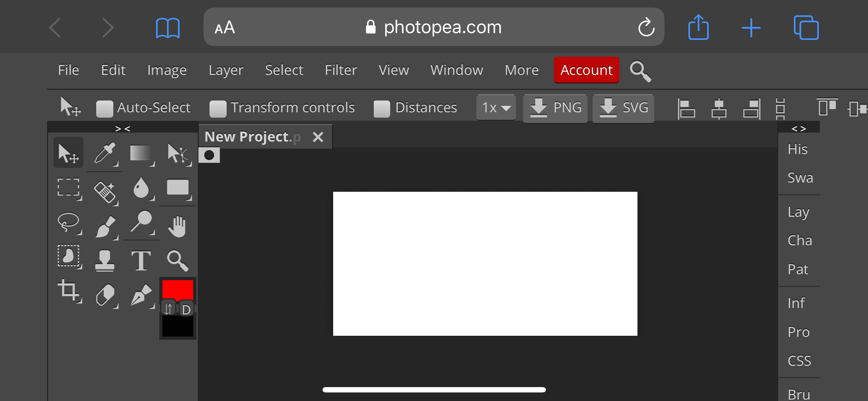Enable the Distances checkbox

coord(382,108)
